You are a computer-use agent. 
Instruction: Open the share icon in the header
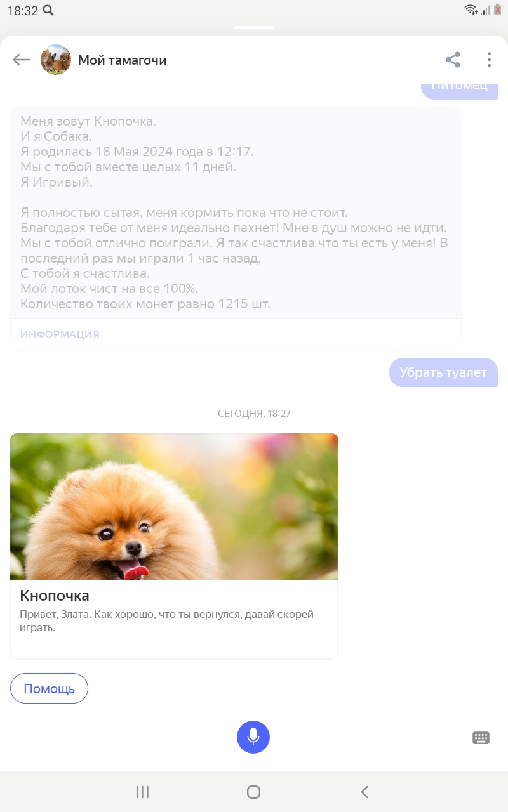453,60
